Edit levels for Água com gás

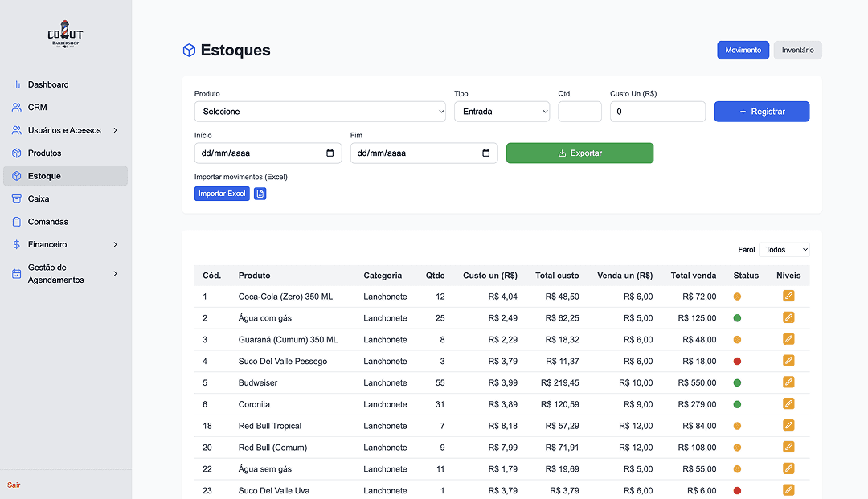789,317
